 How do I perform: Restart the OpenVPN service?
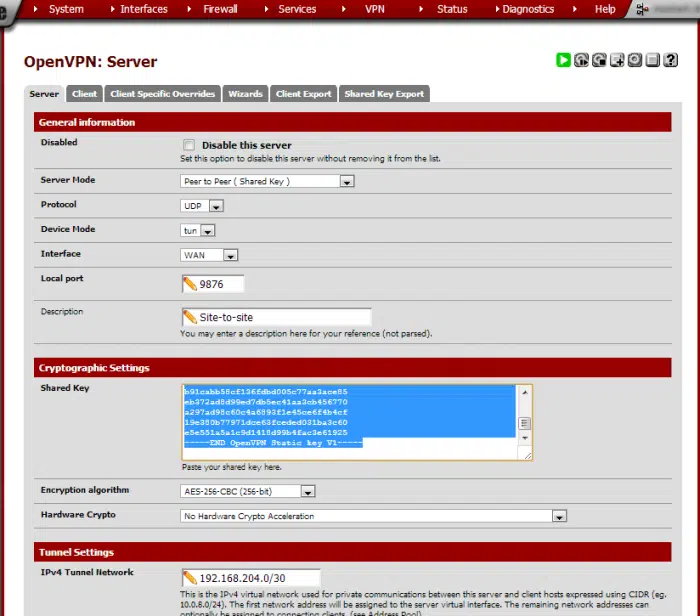pyautogui.click(x=582, y=60)
